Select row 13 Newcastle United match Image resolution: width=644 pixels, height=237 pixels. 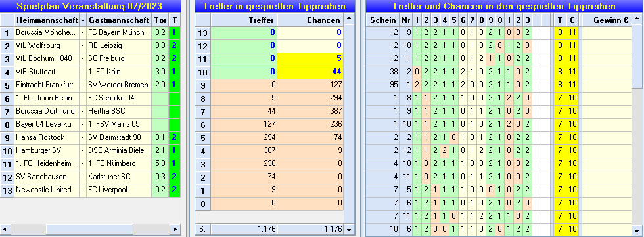tap(91, 190)
